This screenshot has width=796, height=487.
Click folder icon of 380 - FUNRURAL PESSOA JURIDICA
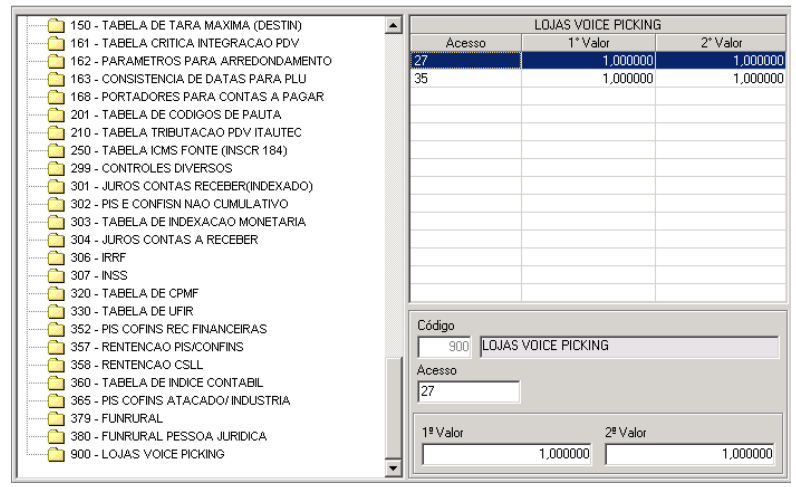point(56,436)
